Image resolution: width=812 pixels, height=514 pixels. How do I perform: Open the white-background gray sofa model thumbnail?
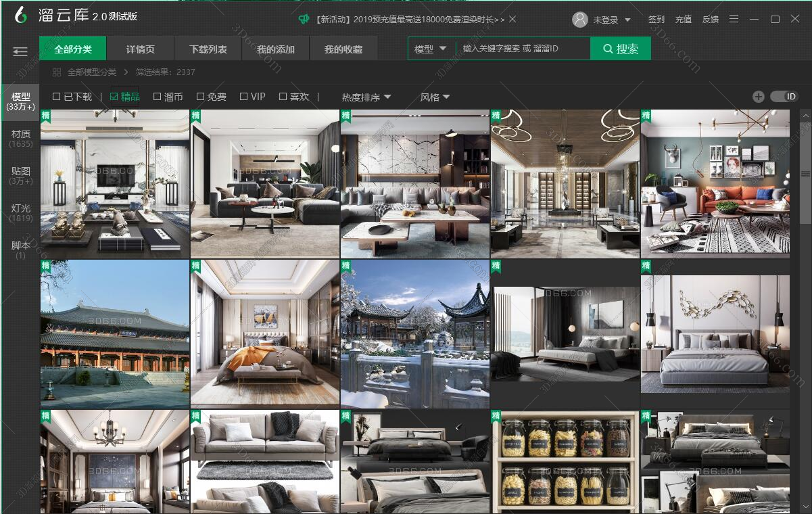click(265, 462)
